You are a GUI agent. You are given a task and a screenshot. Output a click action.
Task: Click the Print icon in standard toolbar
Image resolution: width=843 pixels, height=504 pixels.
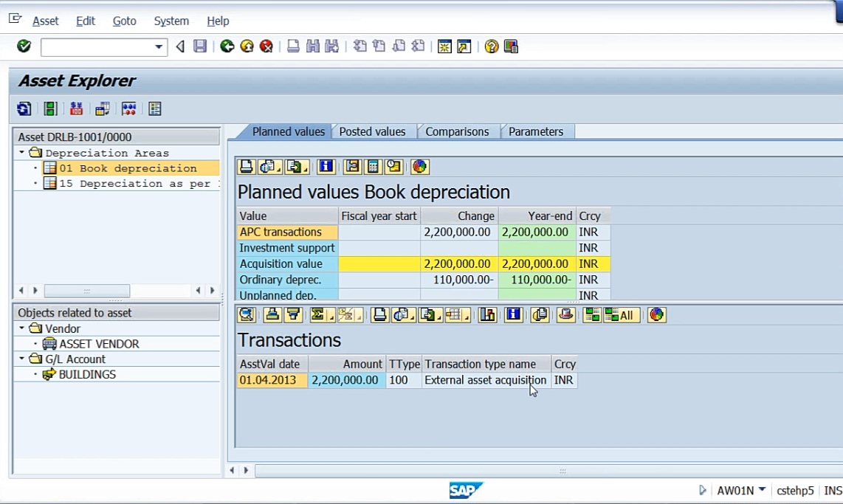click(293, 46)
